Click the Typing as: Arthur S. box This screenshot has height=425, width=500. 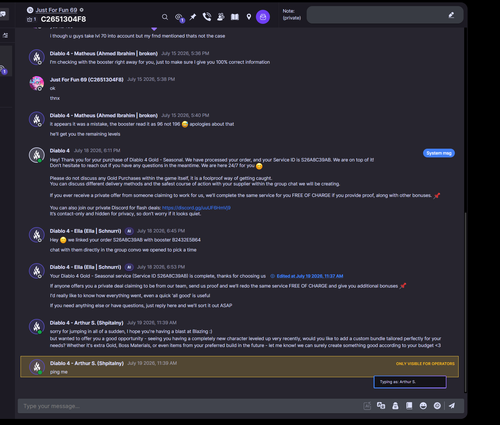(x=410, y=382)
